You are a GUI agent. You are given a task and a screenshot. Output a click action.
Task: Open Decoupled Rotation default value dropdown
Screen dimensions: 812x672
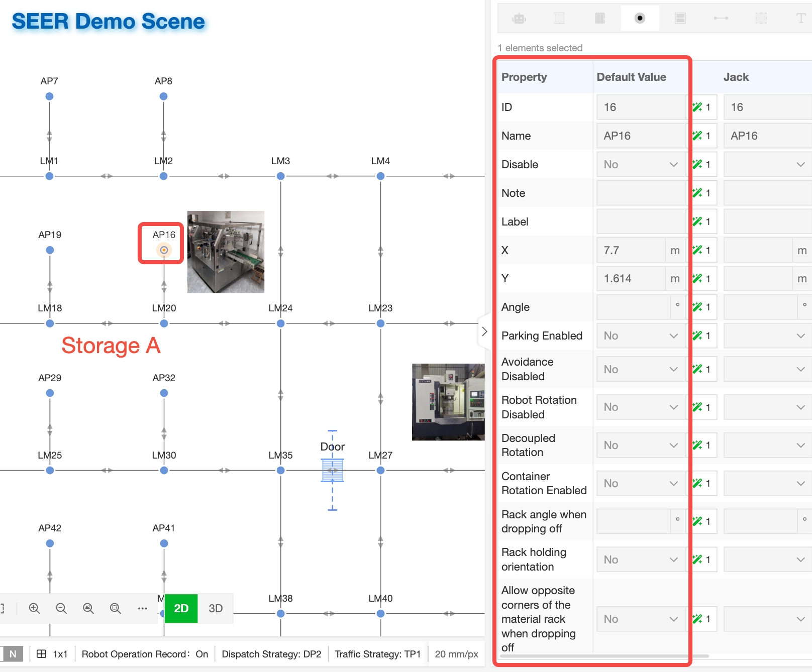pyautogui.click(x=641, y=445)
